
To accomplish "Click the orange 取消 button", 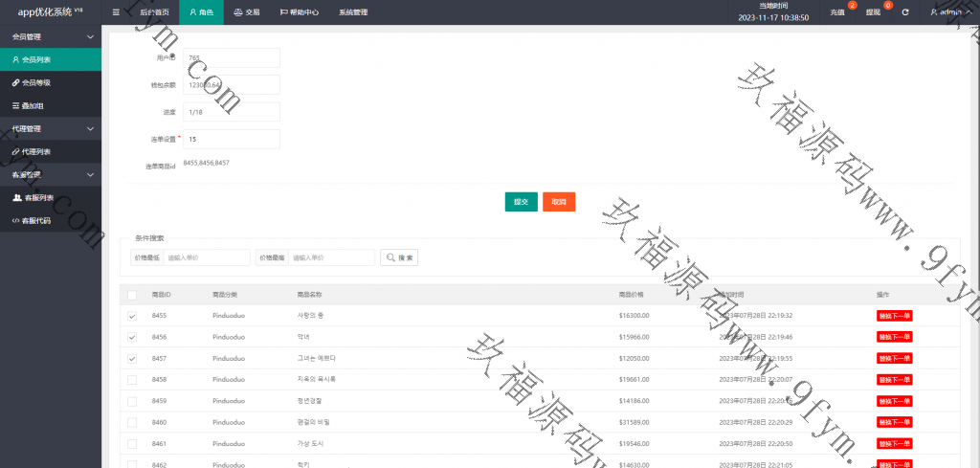I will [x=559, y=202].
